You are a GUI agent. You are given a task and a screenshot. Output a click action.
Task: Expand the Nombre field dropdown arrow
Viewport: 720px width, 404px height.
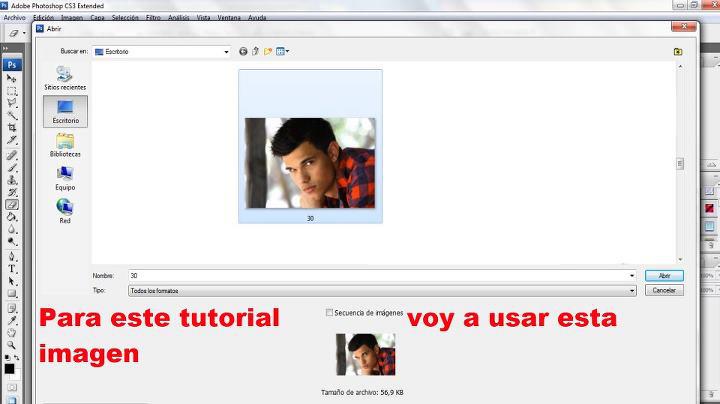(x=632, y=275)
